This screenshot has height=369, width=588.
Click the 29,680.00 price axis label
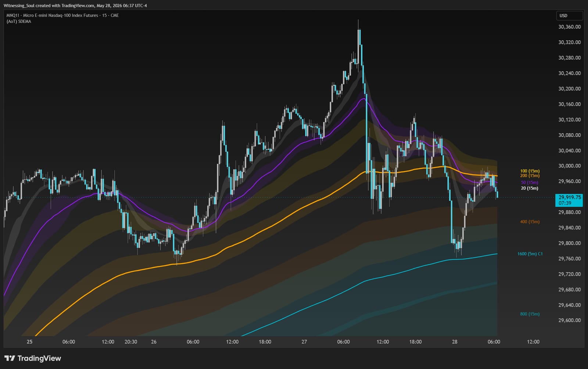coord(569,290)
